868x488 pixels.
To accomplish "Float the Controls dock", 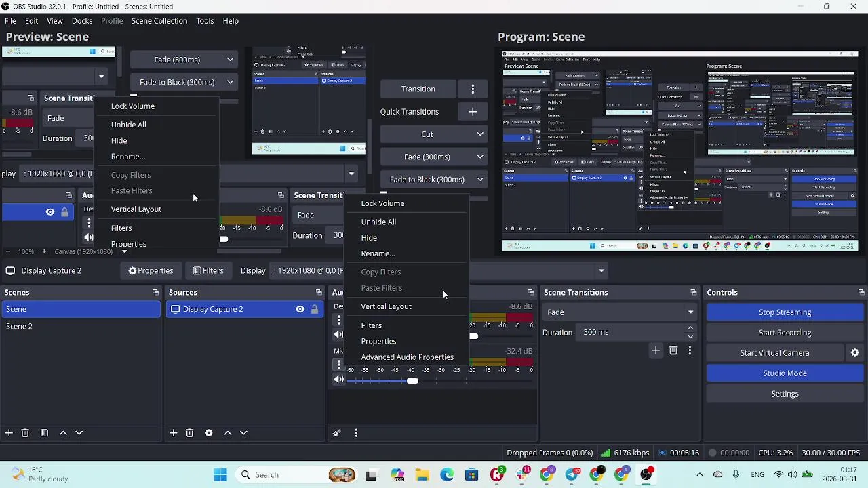I will (x=861, y=292).
